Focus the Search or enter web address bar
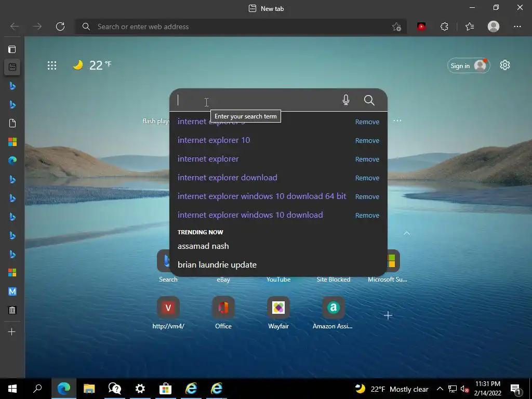 click(241, 26)
